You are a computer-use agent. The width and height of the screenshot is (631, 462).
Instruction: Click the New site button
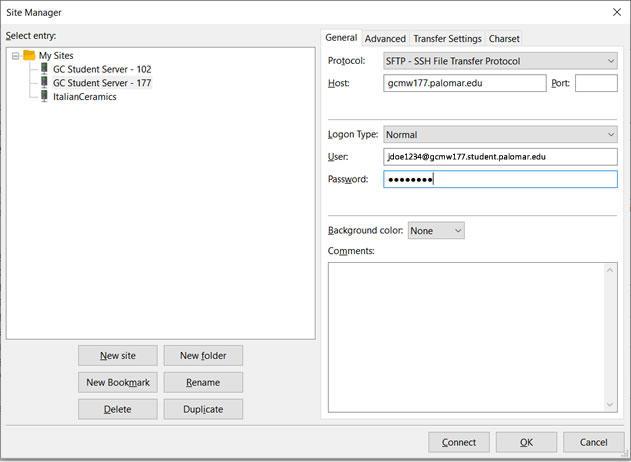pos(118,355)
